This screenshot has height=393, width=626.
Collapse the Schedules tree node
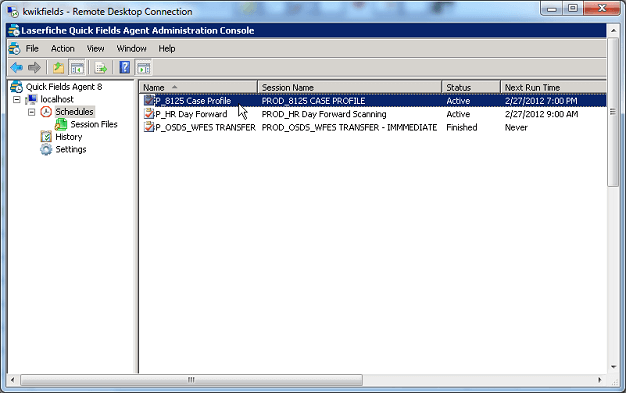click(32, 112)
